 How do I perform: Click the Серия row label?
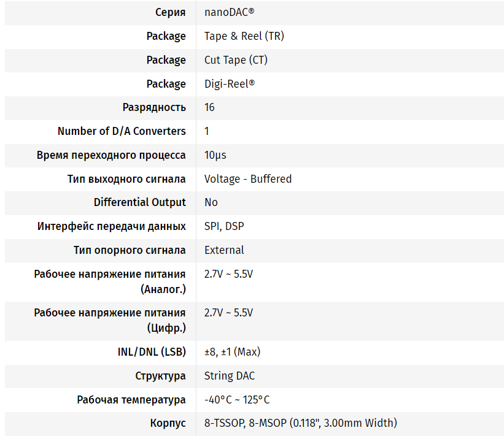[x=170, y=12]
